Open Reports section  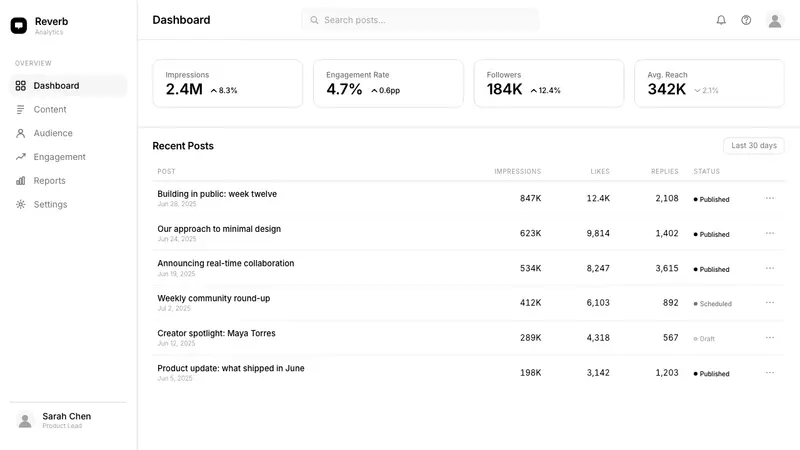coord(68,181)
